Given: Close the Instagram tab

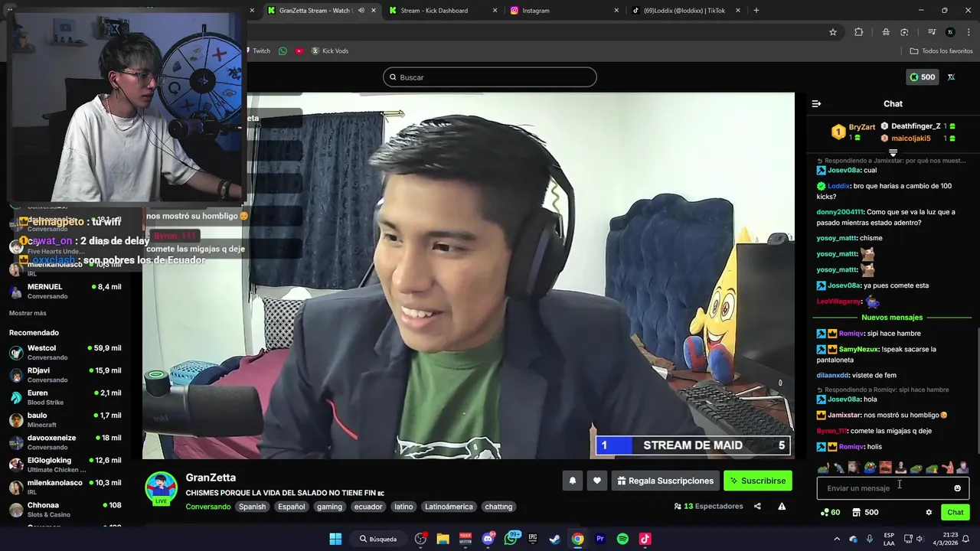Looking at the screenshot, I should (x=616, y=11).
